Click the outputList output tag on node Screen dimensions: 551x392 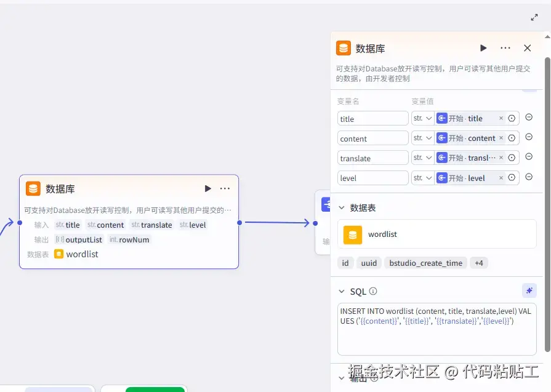(79, 239)
